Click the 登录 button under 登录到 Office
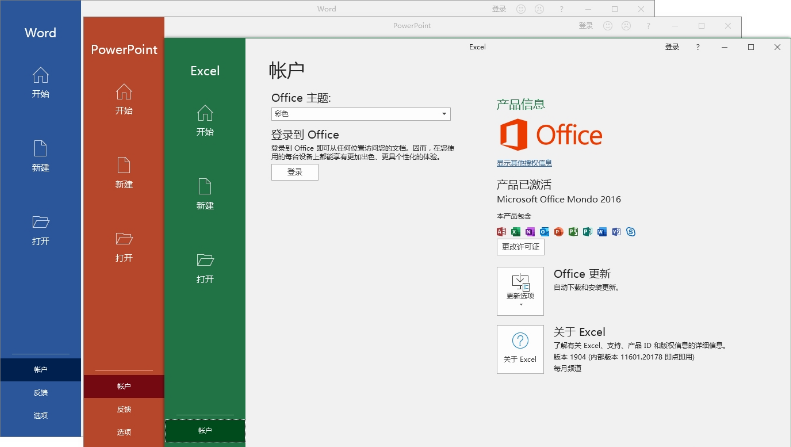The image size is (791, 447). 295,172
